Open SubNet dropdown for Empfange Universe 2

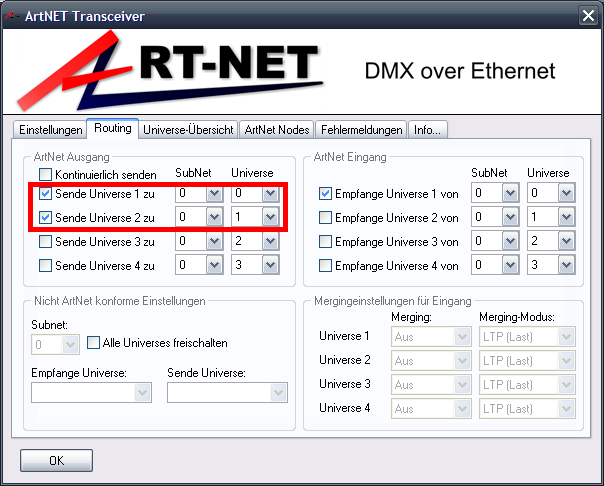coord(510,217)
